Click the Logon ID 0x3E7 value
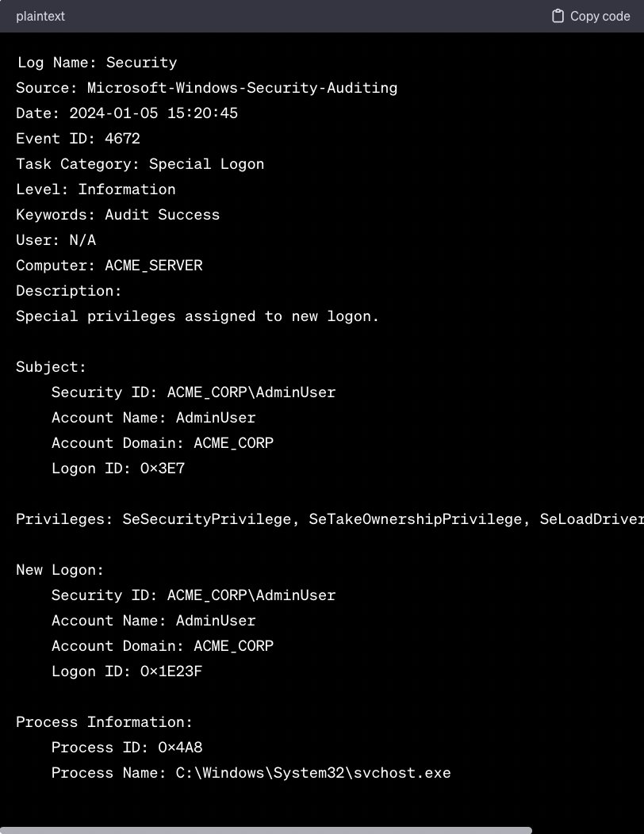 tap(164, 468)
